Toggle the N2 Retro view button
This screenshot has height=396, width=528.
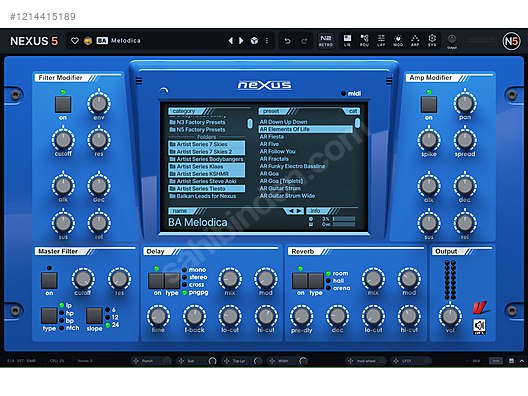pyautogui.click(x=326, y=40)
